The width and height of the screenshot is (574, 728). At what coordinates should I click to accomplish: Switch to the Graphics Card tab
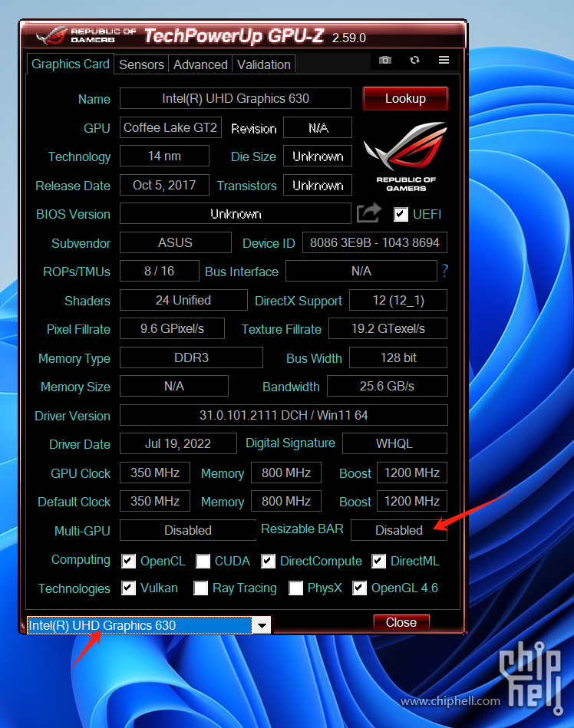coord(70,64)
